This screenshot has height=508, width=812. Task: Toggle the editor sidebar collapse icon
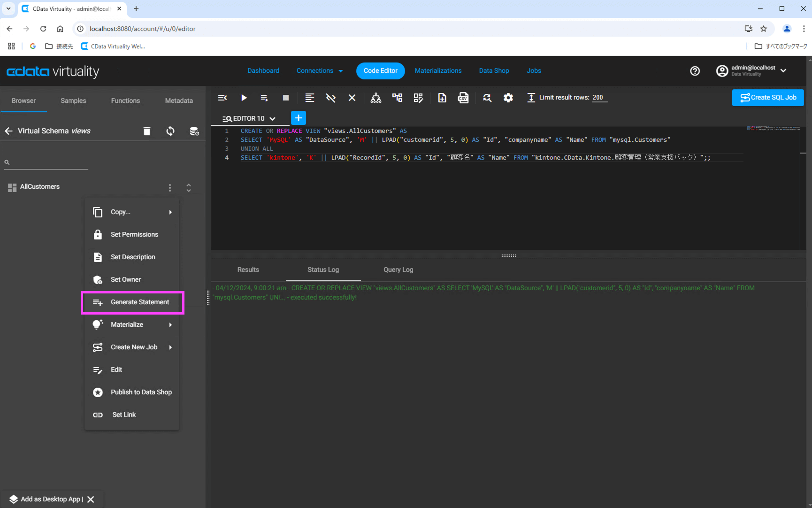[222, 98]
